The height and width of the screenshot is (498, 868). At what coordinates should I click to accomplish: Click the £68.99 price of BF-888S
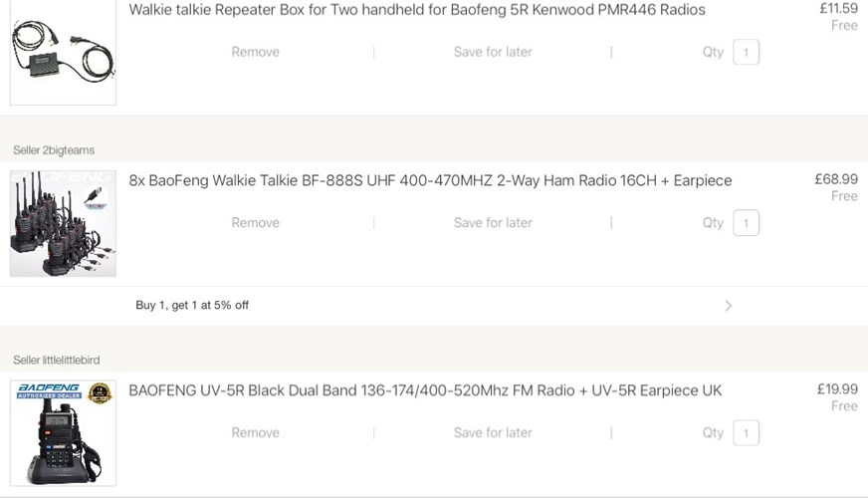836,179
